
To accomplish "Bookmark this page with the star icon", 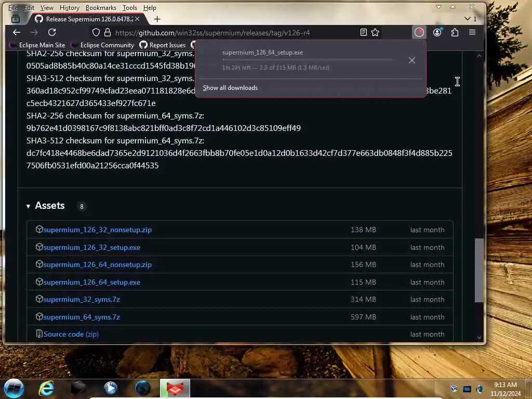I will (375, 33).
